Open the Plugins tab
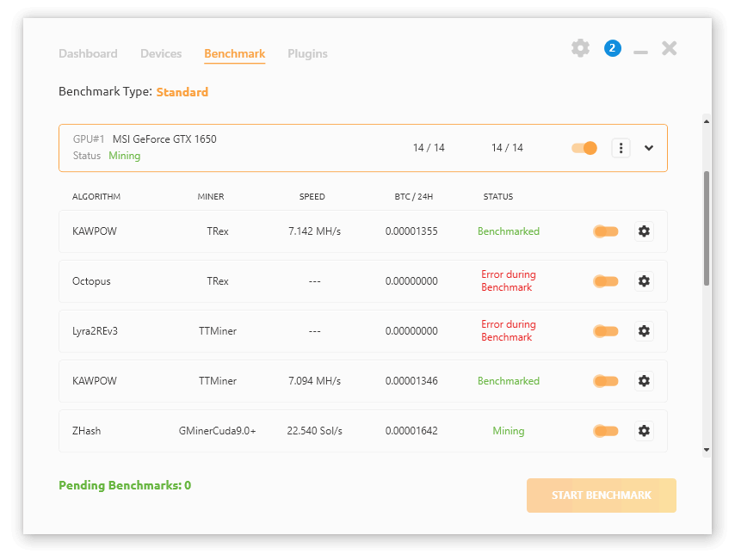 point(307,53)
